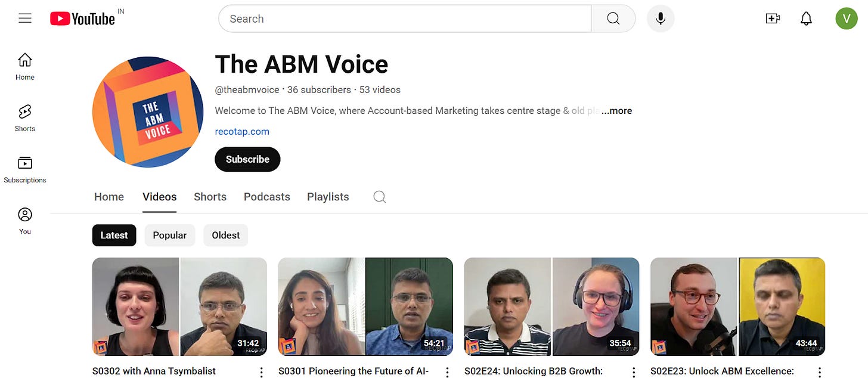Screen dimensions: 868x378
Task: Open S02E23 Unlock ABM Excellence title
Action: coord(722,371)
